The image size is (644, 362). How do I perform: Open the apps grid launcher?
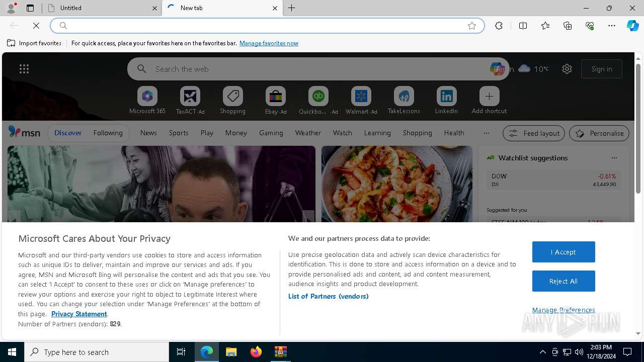[x=24, y=69]
